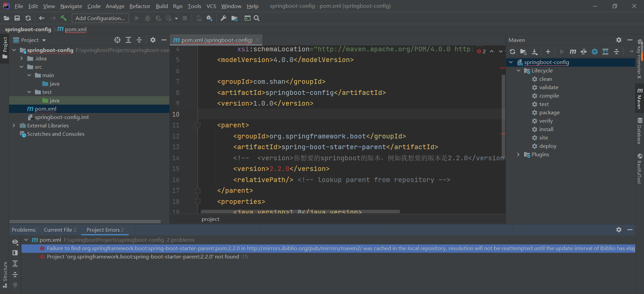Toggle the Database tool window stripe button

[x=640, y=131]
